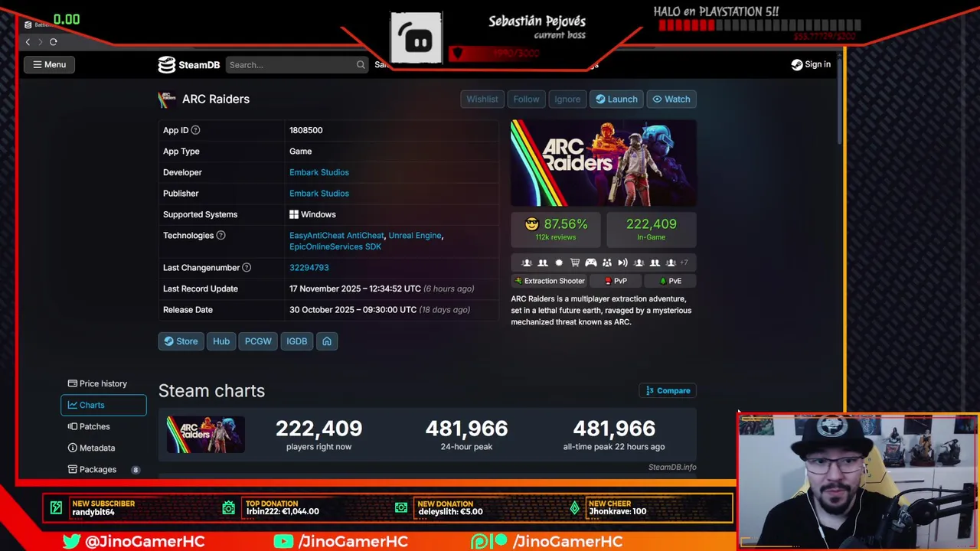Open the Unreal Engine technology link

[x=415, y=236]
